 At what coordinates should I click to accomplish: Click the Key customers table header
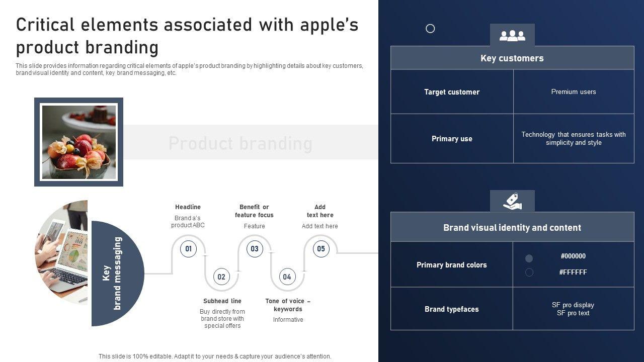tap(512, 58)
